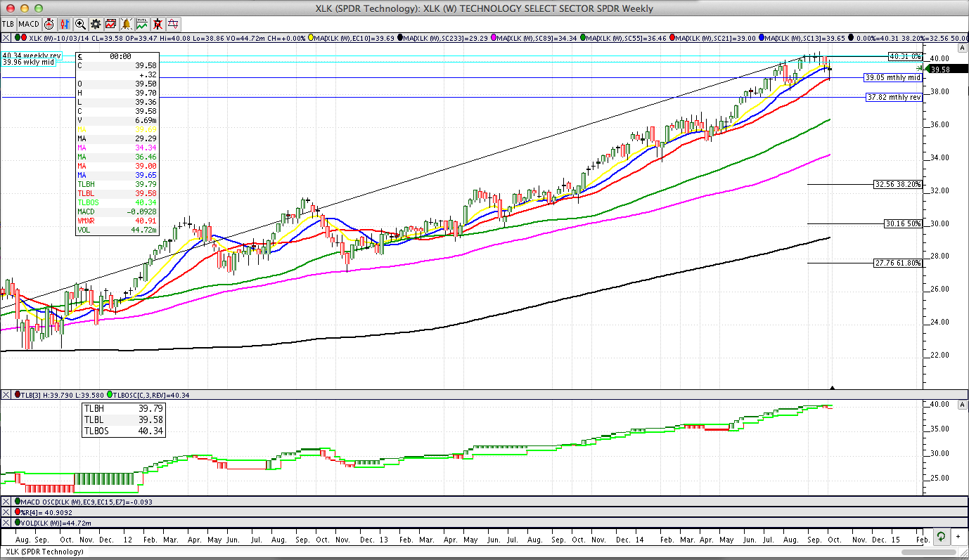
Task: Open the sine wave studies icon
Action: (x=173, y=24)
